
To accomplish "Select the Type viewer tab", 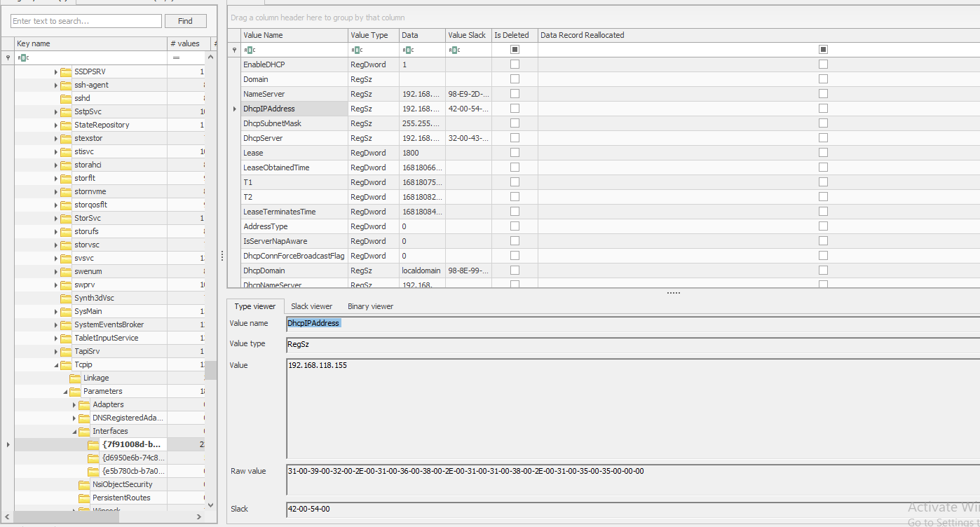I will click(x=255, y=306).
